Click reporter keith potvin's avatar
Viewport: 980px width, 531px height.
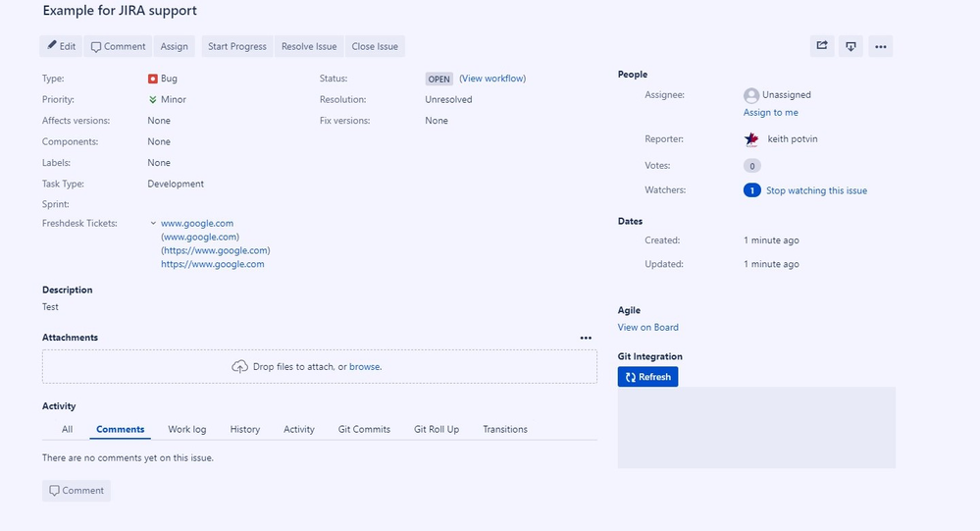pos(751,139)
